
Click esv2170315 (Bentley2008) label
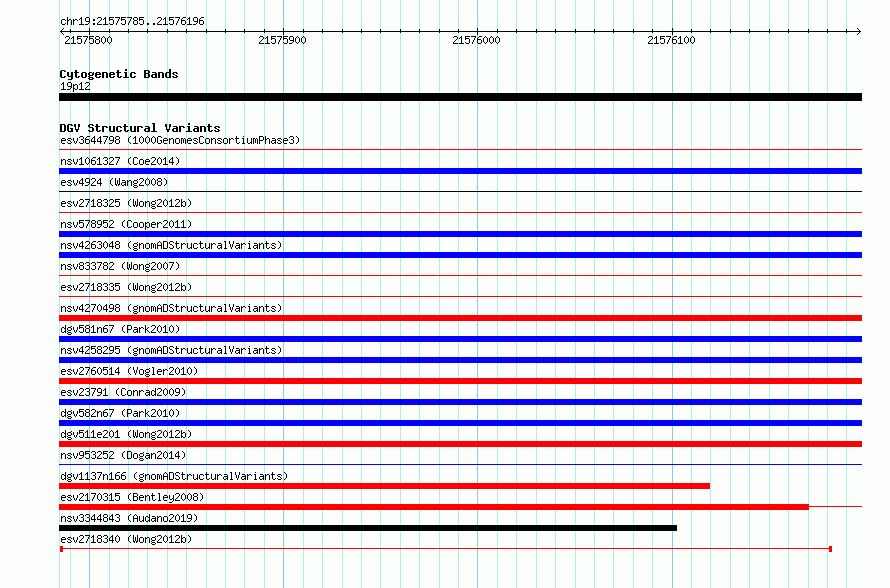click(x=132, y=497)
